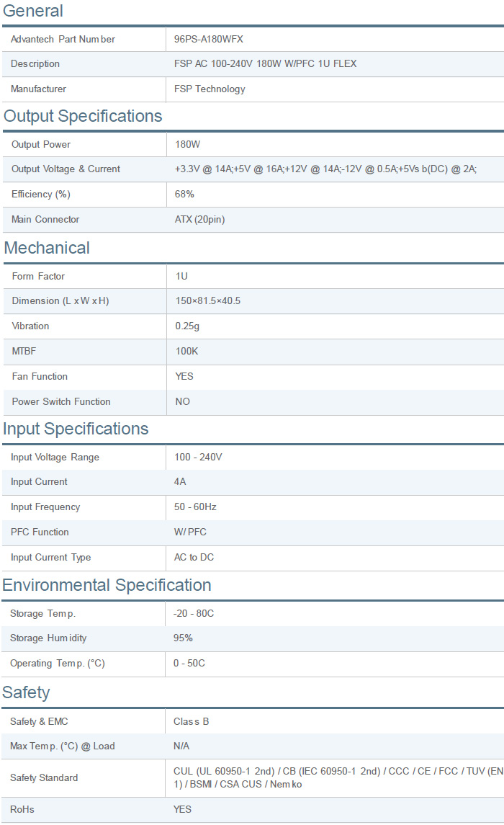The height and width of the screenshot is (825, 504).
Task: Click the Output Voltage & Current label
Action: tap(66, 169)
